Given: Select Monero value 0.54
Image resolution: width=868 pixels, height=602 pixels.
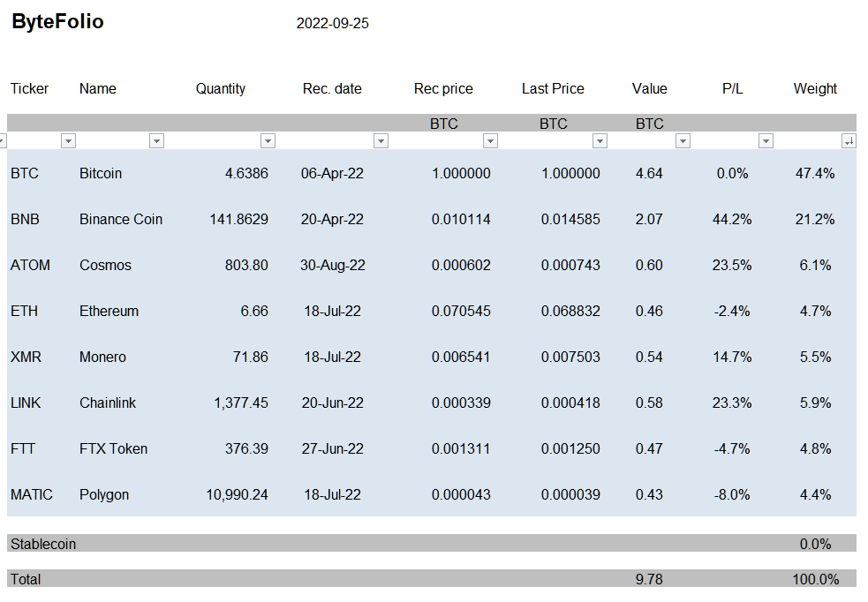Looking at the screenshot, I should pyautogui.click(x=649, y=357).
